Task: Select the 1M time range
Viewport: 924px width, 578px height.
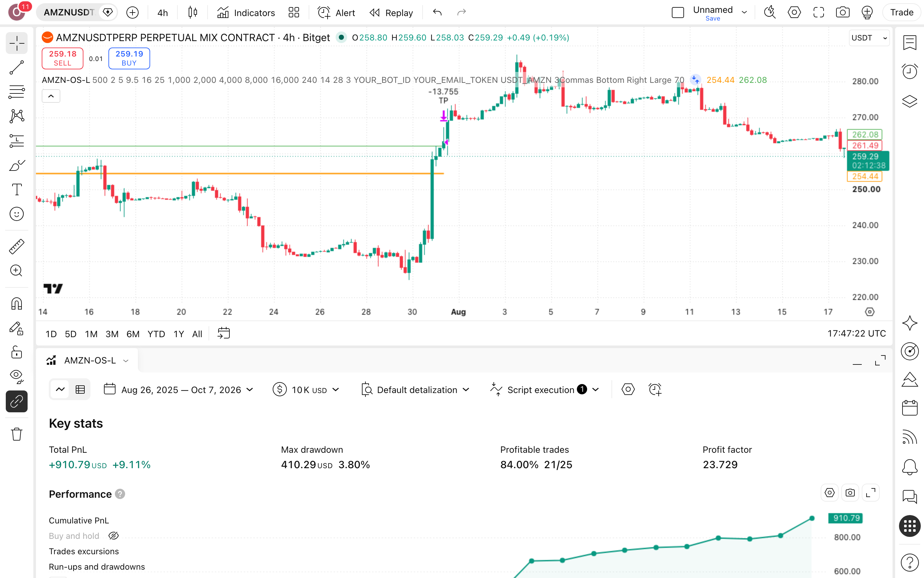Action: pyautogui.click(x=91, y=334)
